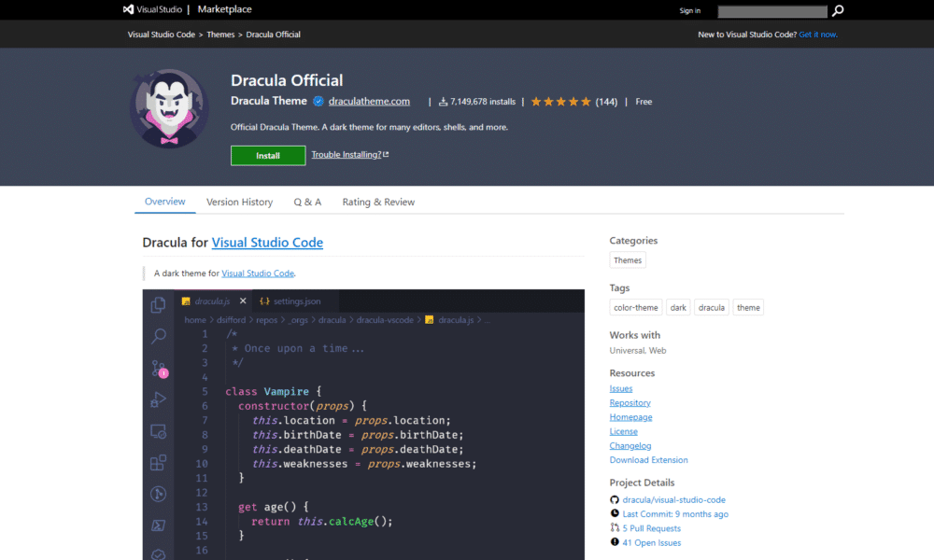934x560 pixels.
Task: Click the Get it now link
Action: tap(818, 35)
